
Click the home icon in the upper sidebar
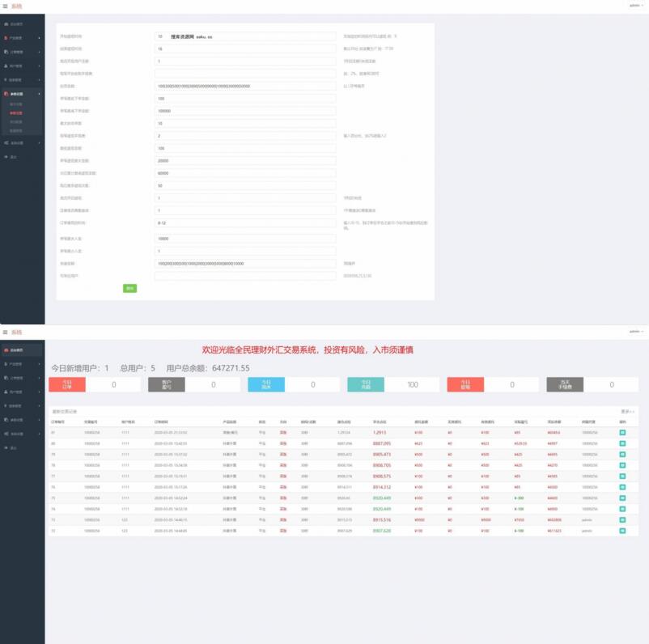6,24
